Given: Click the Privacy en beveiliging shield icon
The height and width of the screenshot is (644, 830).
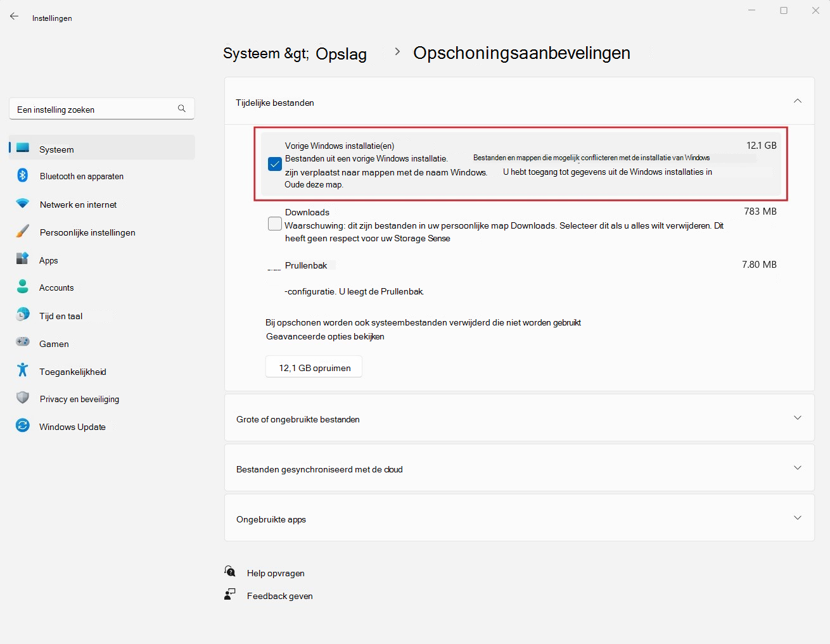Looking at the screenshot, I should point(22,398).
